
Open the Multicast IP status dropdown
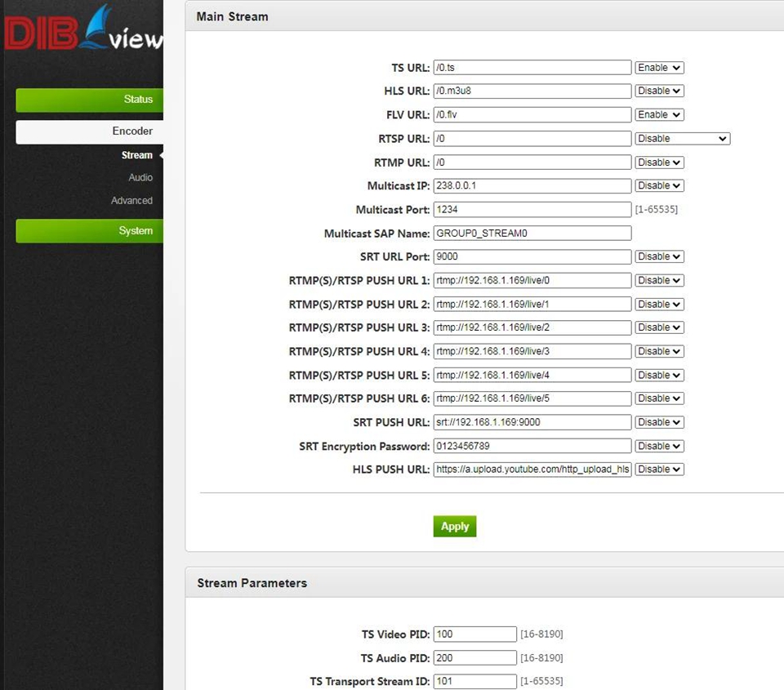point(659,186)
